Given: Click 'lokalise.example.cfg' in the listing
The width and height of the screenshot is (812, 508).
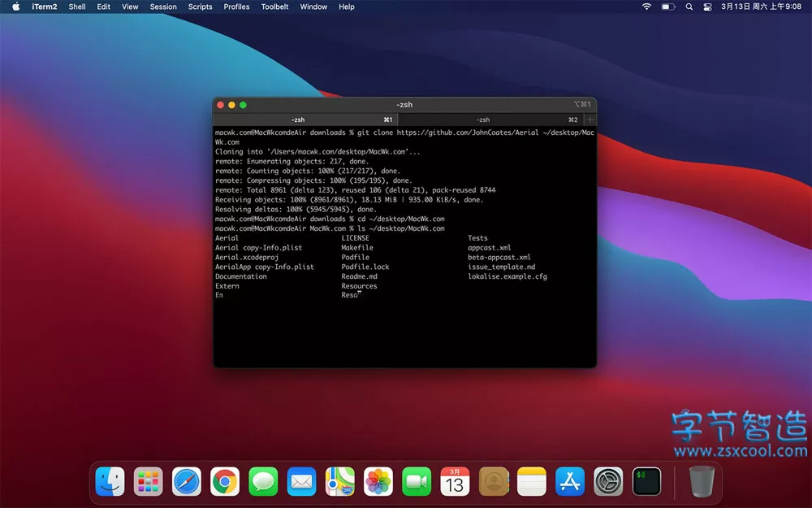Looking at the screenshot, I should click(508, 276).
